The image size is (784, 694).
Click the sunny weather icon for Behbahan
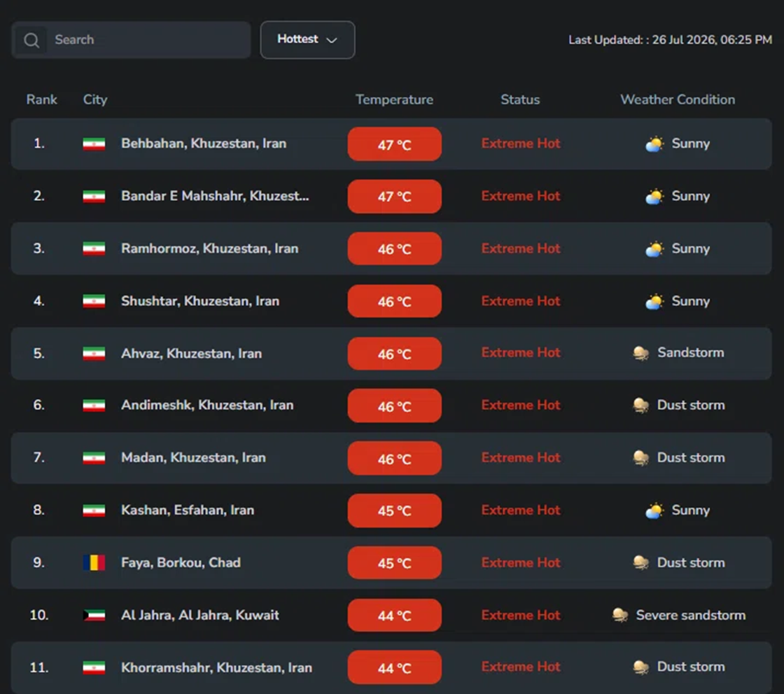click(x=654, y=144)
